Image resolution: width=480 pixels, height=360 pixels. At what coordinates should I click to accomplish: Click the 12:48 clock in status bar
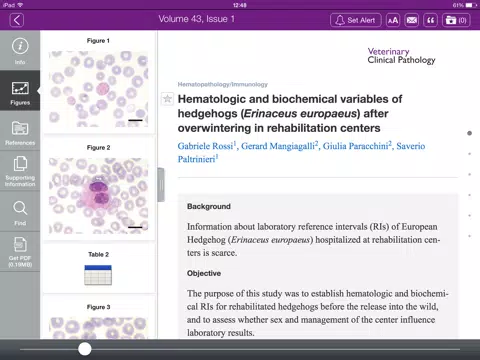tap(240, 5)
